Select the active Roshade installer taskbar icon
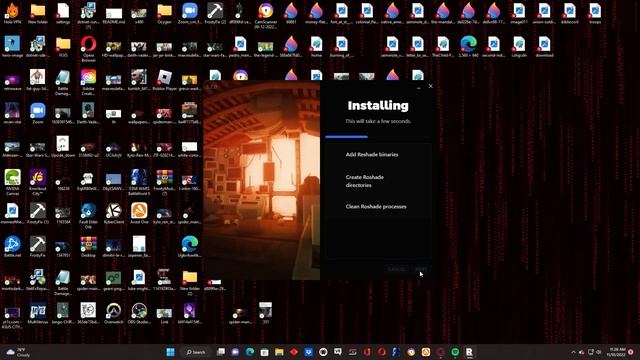Viewport: 640px width, 360px height. (469, 352)
